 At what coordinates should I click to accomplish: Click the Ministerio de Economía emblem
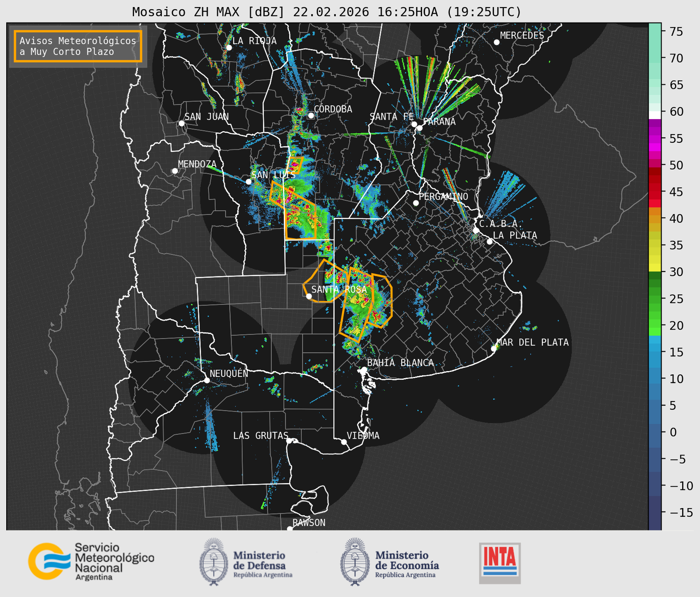[x=355, y=562]
